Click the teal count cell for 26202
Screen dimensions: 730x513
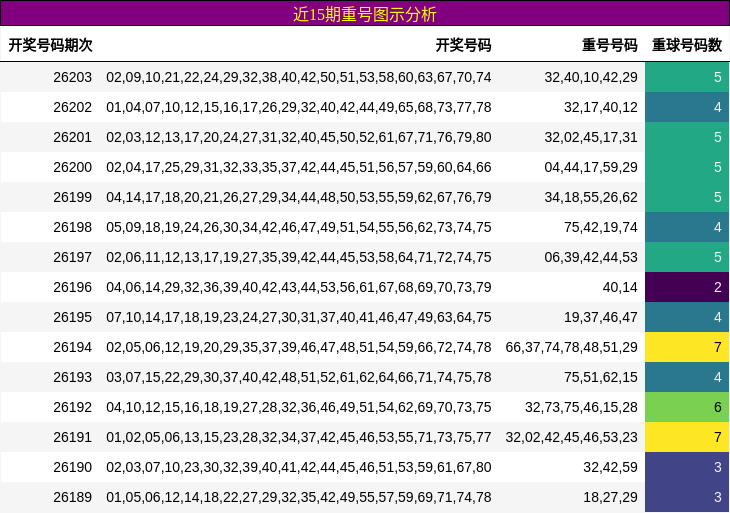(687, 107)
